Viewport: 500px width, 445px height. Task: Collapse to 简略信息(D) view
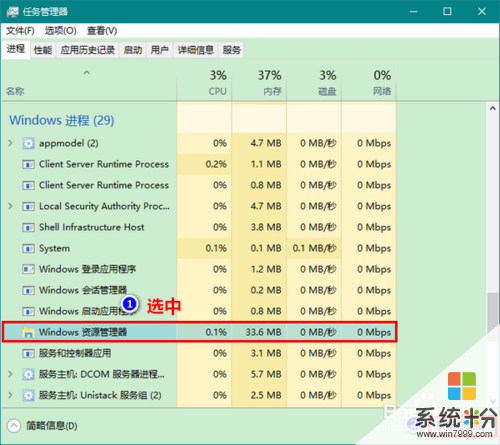42,426
